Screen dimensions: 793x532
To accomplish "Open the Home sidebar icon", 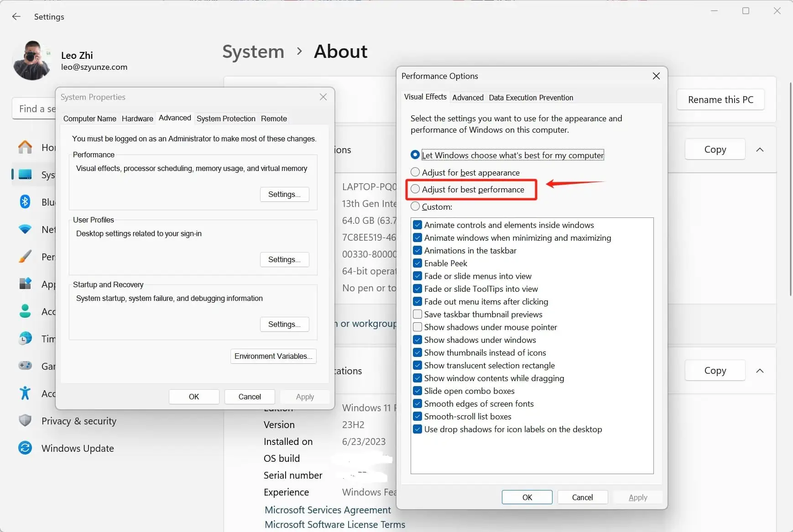I will [x=25, y=147].
